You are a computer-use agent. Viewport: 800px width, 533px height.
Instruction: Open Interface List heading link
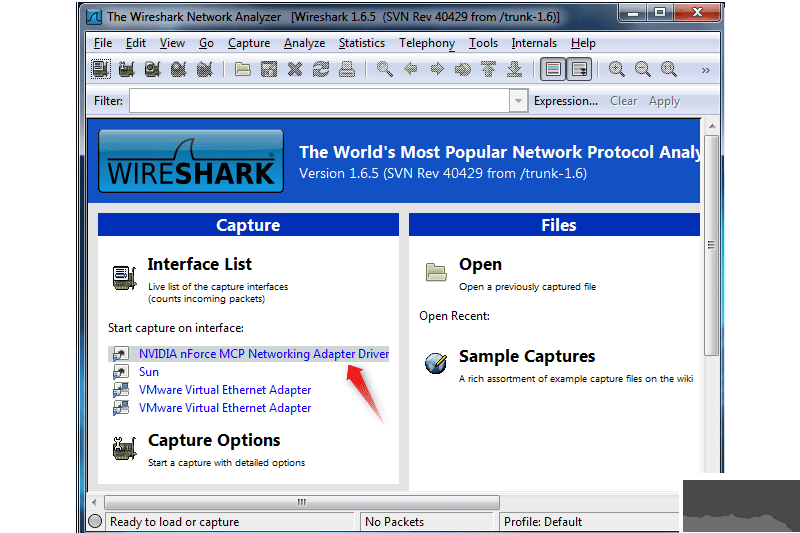click(199, 264)
